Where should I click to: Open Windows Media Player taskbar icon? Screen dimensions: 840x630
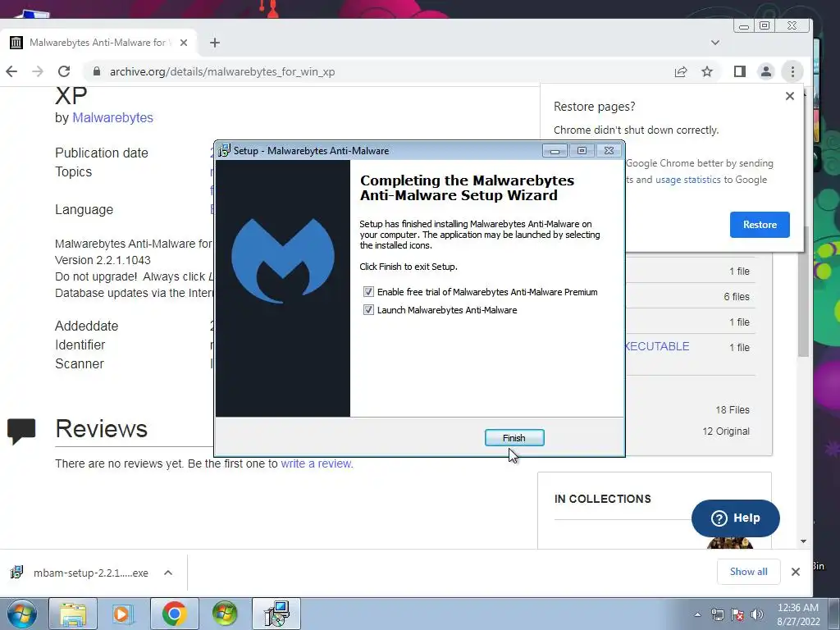[x=123, y=614]
